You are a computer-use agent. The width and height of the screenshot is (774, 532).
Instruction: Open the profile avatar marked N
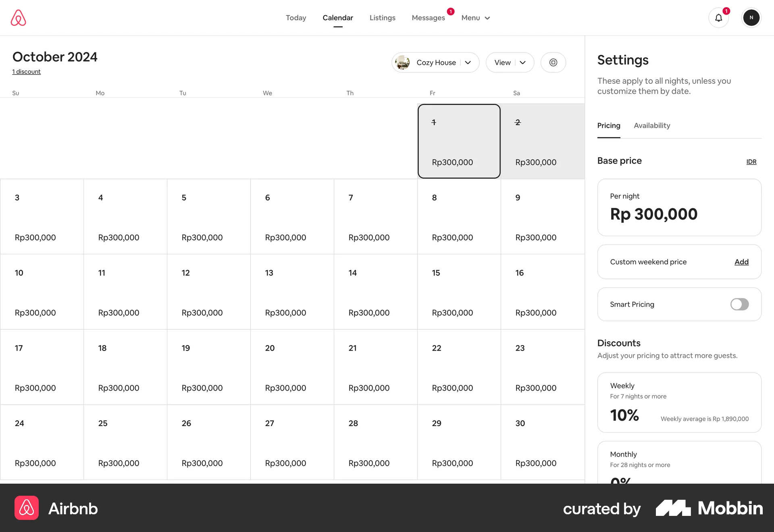(x=751, y=17)
